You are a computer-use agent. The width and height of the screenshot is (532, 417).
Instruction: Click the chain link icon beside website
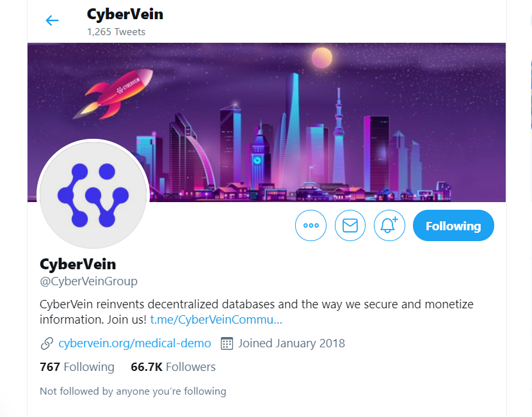(47, 343)
